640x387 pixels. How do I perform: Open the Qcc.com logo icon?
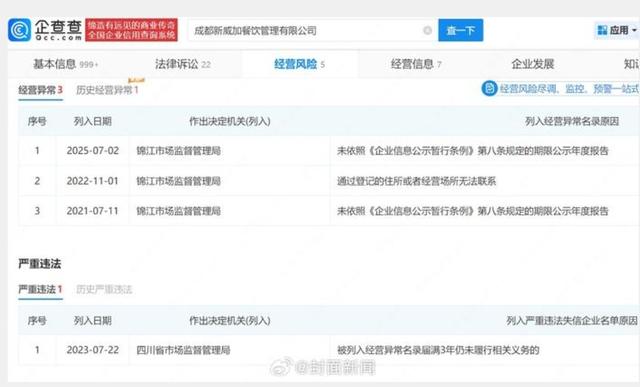[19, 30]
